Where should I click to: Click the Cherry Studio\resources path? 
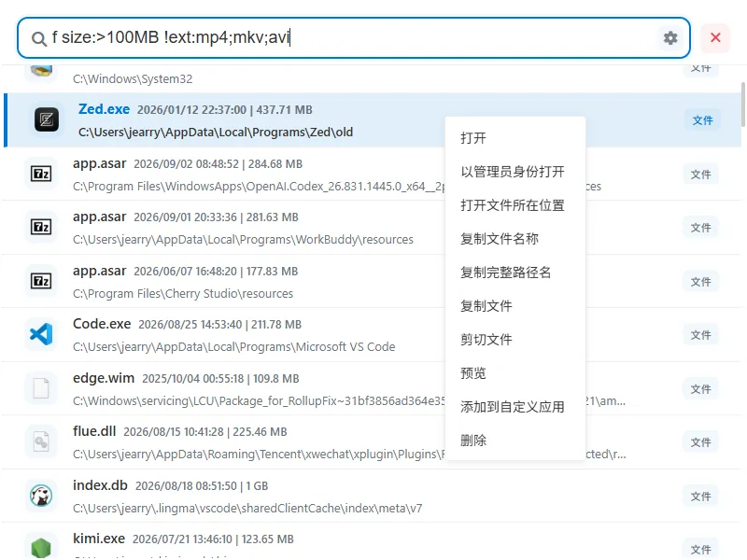[x=183, y=293]
